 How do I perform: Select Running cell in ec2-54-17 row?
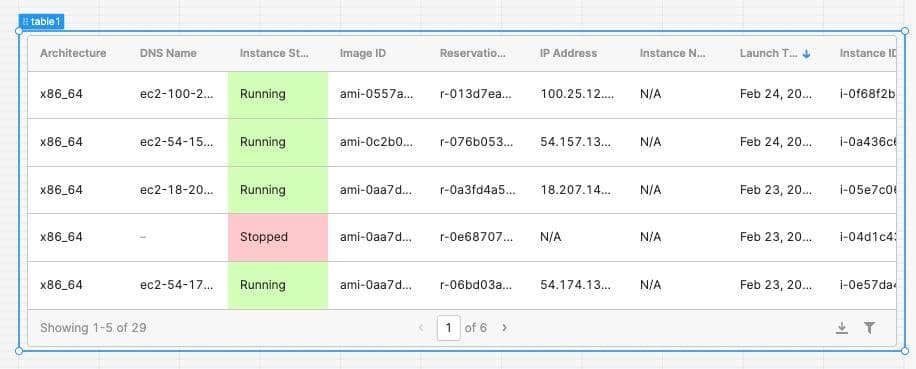tap(278, 285)
